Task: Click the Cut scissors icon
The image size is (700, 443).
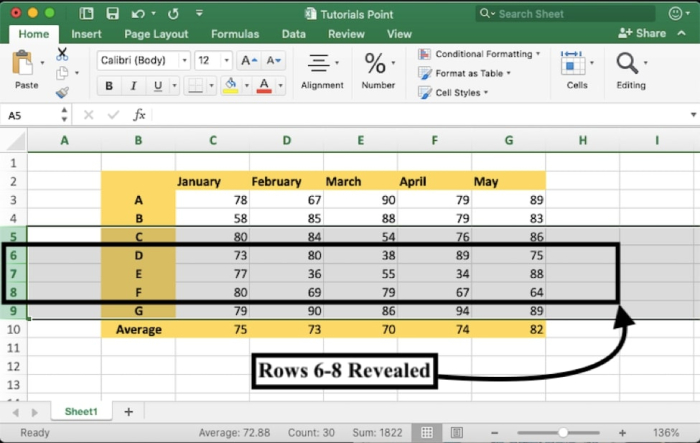Action: (x=62, y=53)
